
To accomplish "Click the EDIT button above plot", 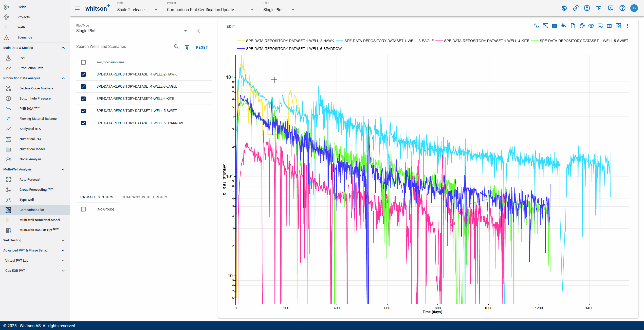I will pyautogui.click(x=231, y=26).
